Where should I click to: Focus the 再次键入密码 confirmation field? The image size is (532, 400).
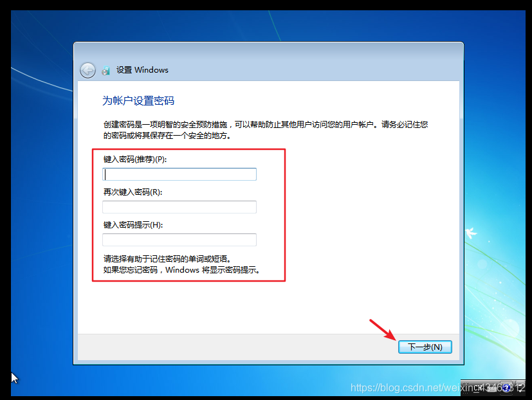point(179,207)
